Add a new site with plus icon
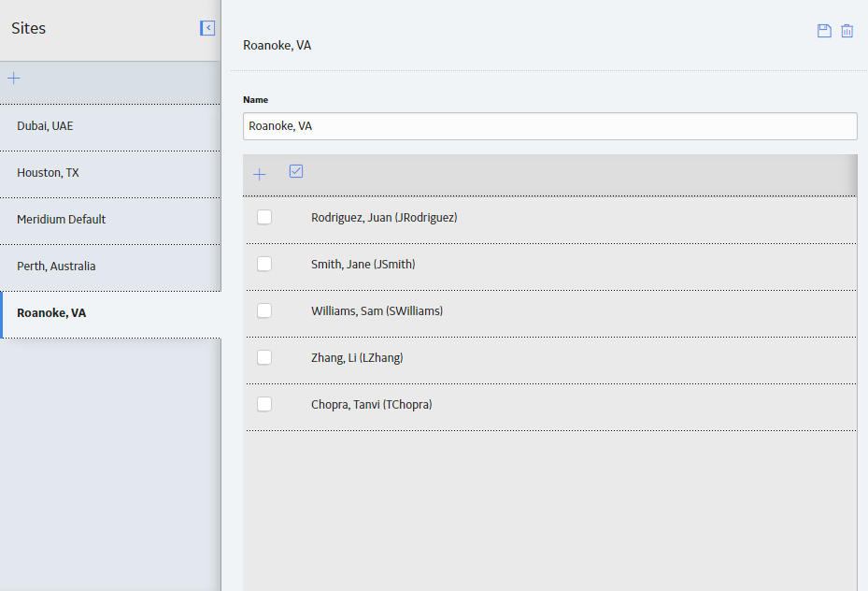The height and width of the screenshot is (591, 868). point(14,79)
